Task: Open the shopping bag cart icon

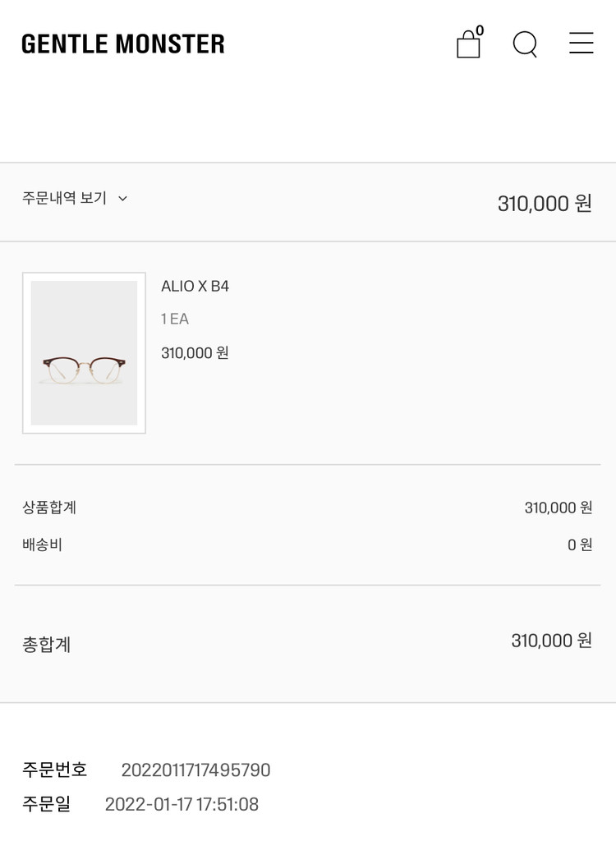Action: pyautogui.click(x=468, y=44)
